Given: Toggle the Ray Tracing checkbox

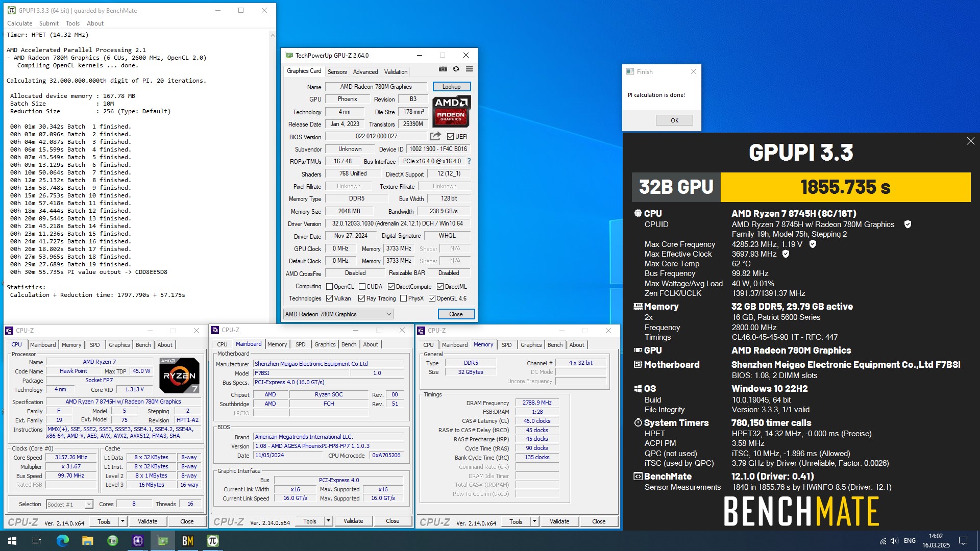Looking at the screenshot, I should tap(361, 298).
